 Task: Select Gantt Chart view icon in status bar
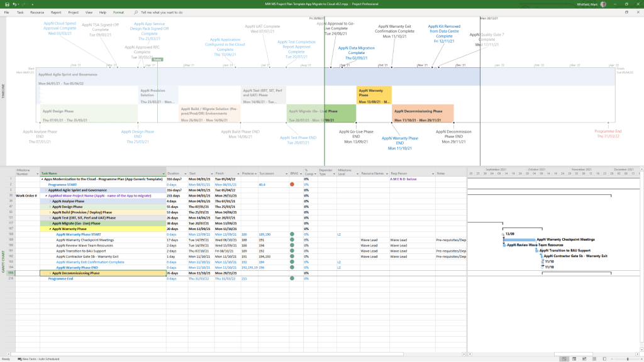click(x=565, y=359)
